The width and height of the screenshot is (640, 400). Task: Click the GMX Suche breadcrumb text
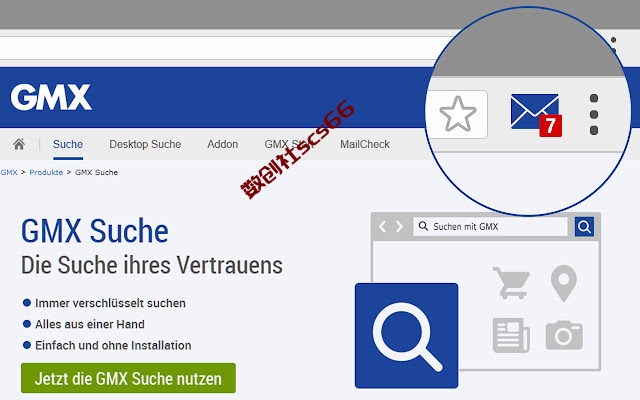96,172
